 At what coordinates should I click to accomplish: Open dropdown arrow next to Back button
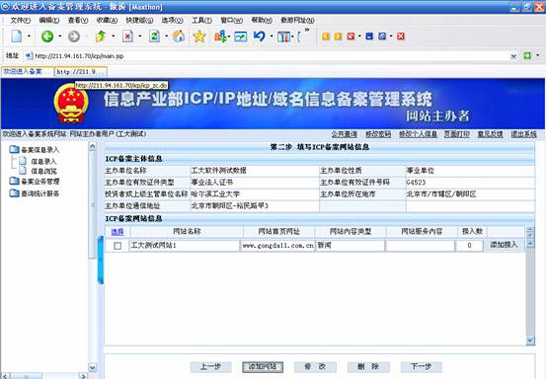tap(60, 36)
